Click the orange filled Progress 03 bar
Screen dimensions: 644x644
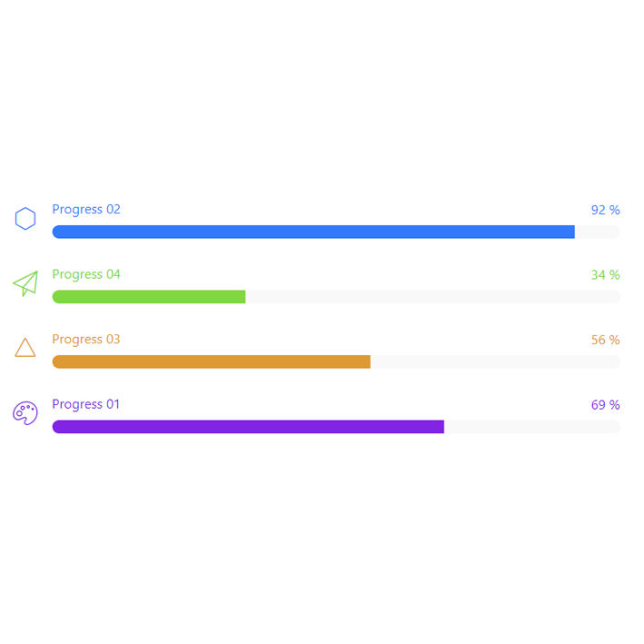coord(211,362)
